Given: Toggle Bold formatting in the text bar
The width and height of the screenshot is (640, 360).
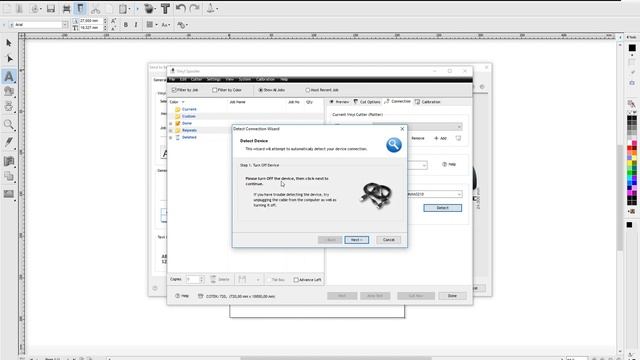Looking at the screenshot, I should pyautogui.click(x=126, y=25).
